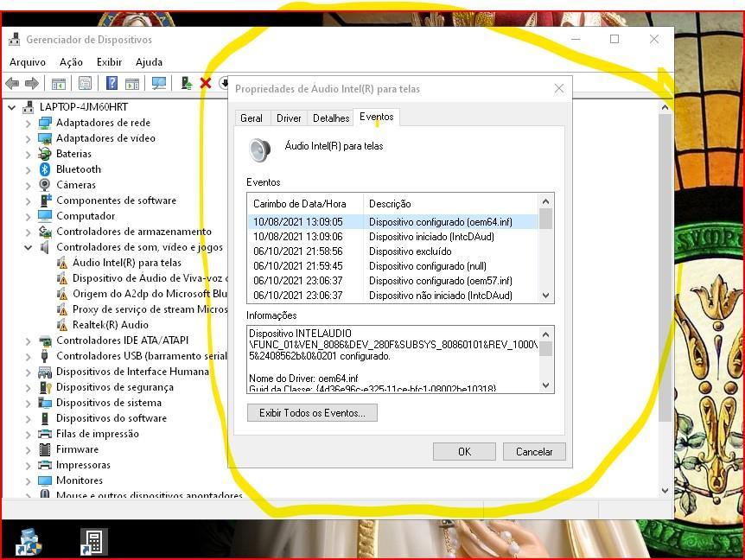
Task: Confirm with the OK button
Action: [x=464, y=452]
